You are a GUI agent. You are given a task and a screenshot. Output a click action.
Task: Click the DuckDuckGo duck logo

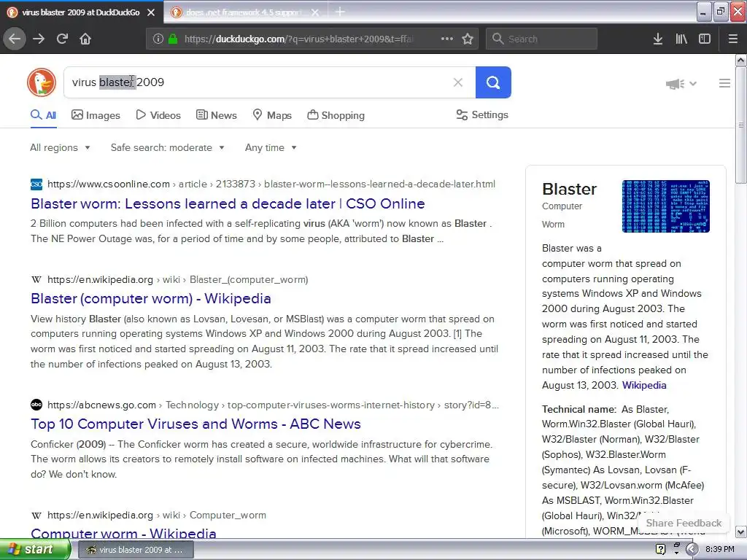pyautogui.click(x=42, y=82)
